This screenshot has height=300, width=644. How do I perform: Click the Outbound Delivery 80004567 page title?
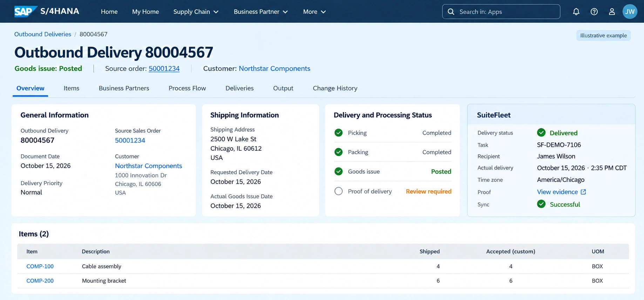(114, 53)
